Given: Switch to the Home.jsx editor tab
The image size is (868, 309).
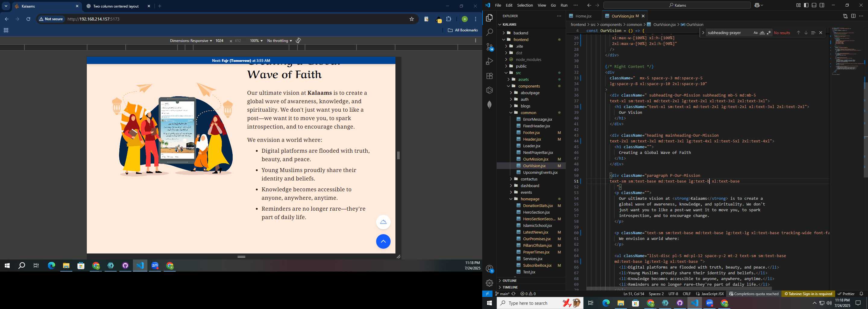Looking at the screenshot, I should click(583, 16).
